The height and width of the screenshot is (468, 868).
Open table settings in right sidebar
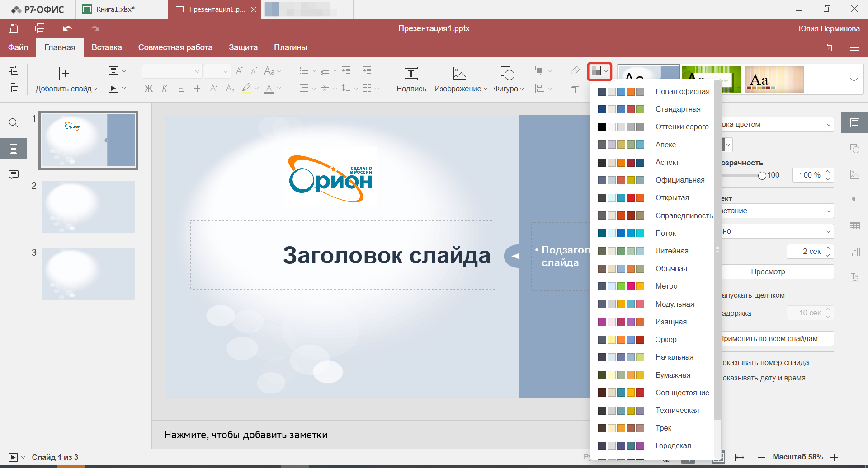pyautogui.click(x=854, y=226)
